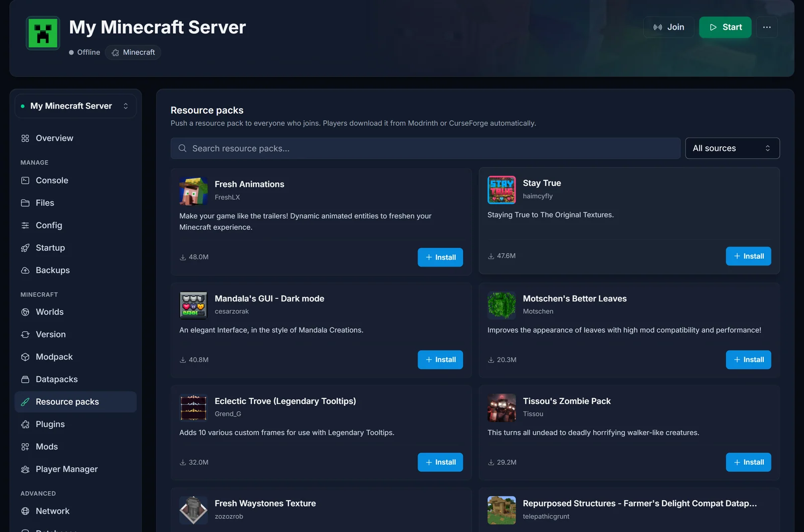Click the Config sliders icon

tap(25, 226)
